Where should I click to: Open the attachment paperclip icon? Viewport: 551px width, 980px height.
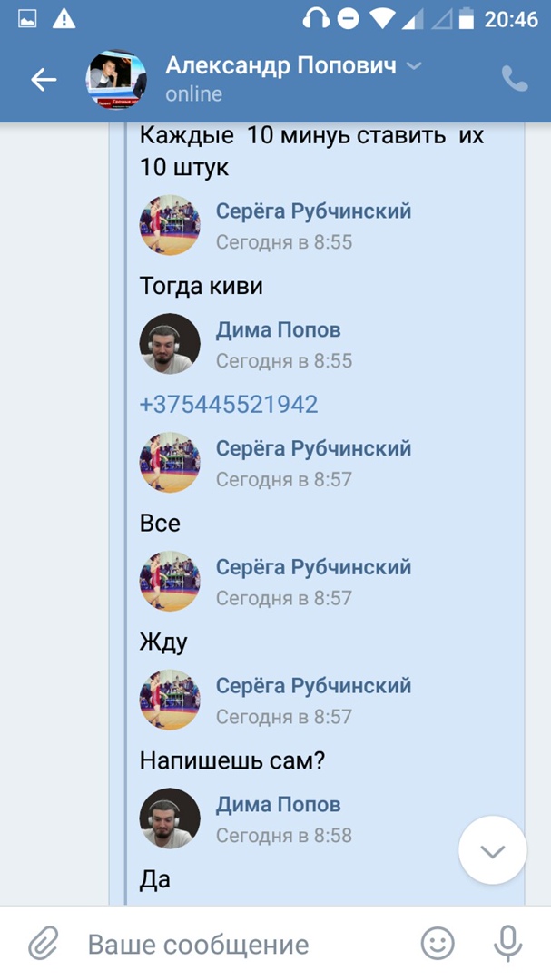[44, 943]
